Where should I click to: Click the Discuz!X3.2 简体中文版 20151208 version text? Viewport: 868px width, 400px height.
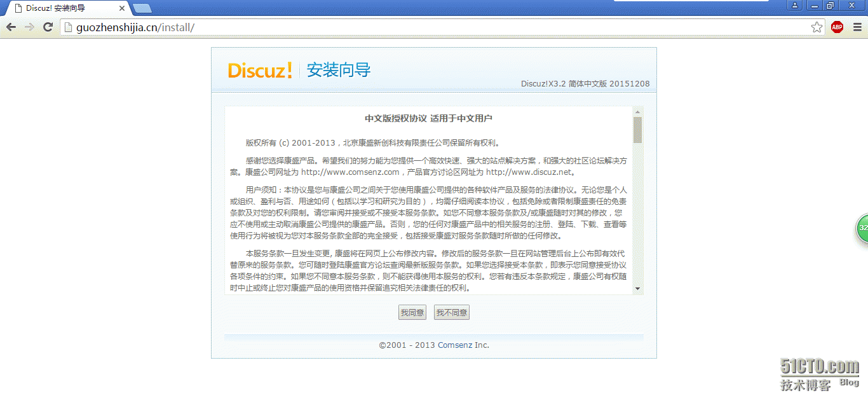pyautogui.click(x=585, y=84)
